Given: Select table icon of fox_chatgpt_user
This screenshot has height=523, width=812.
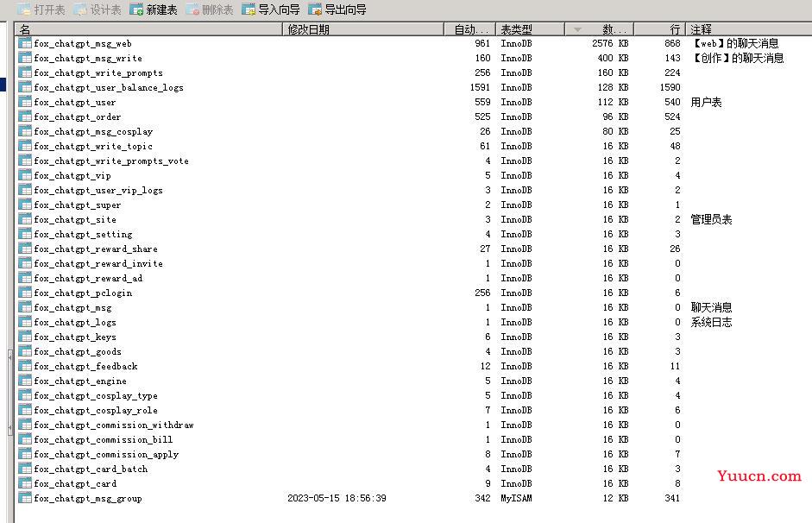Looking at the screenshot, I should pyautogui.click(x=25, y=102).
